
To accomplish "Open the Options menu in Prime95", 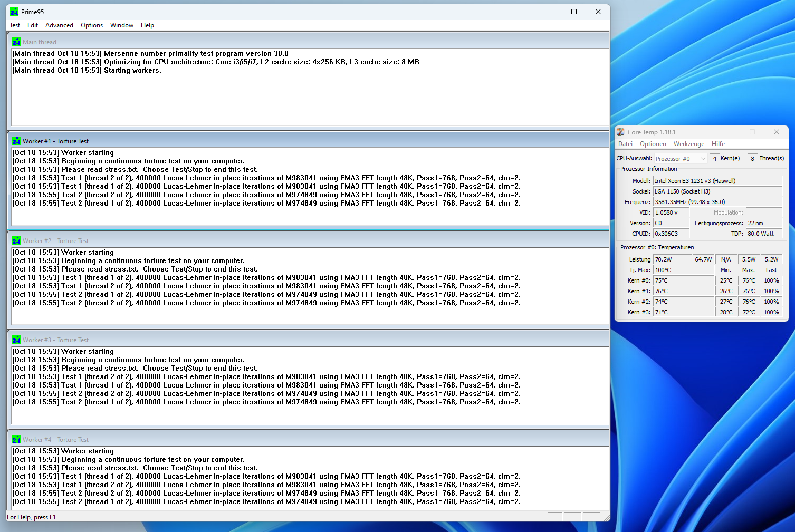I will click(x=92, y=25).
